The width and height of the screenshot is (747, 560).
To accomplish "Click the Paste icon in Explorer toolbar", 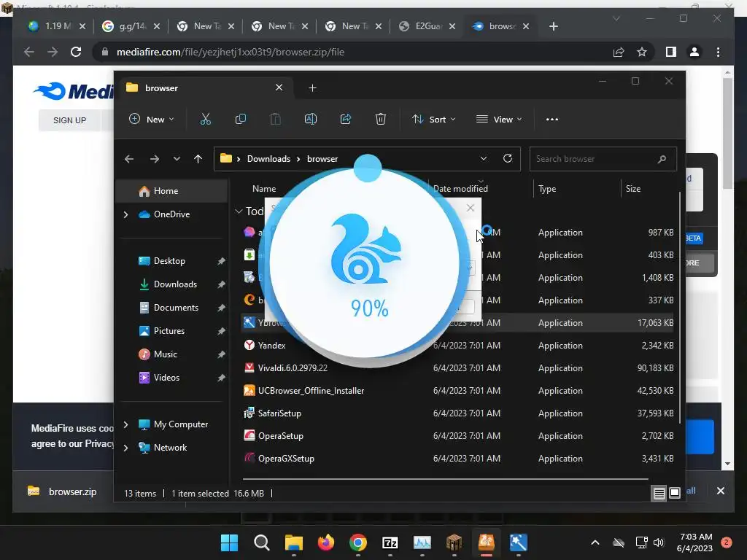I will pos(275,119).
